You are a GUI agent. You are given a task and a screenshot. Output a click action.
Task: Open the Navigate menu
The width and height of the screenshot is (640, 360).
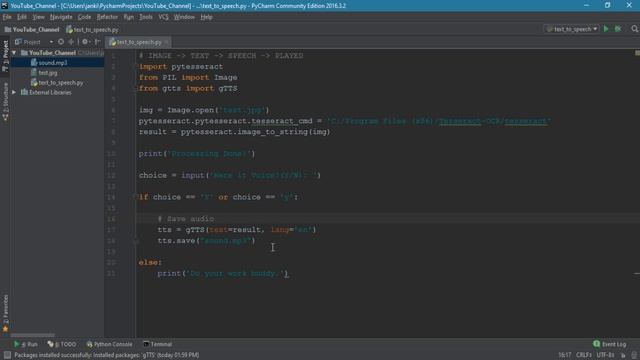coord(61,17)
